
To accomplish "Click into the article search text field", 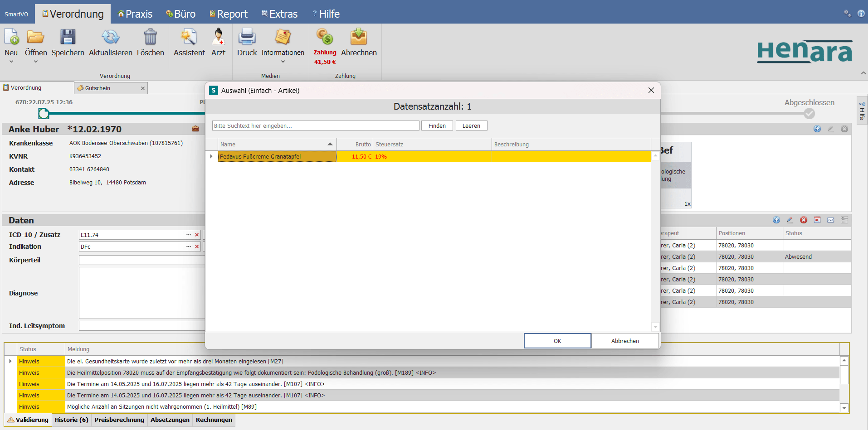I will pyautogui.click(x=315, y=126).
